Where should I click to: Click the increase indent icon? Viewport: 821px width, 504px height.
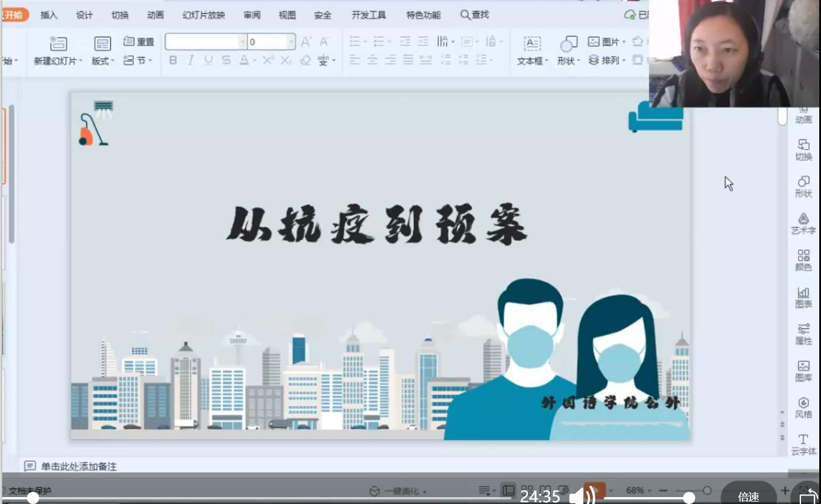[423, 41]
